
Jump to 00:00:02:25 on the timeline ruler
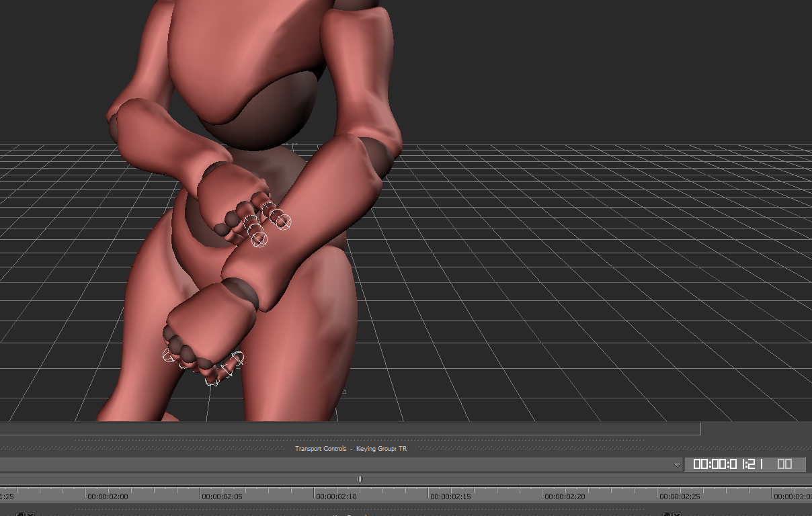680,497
